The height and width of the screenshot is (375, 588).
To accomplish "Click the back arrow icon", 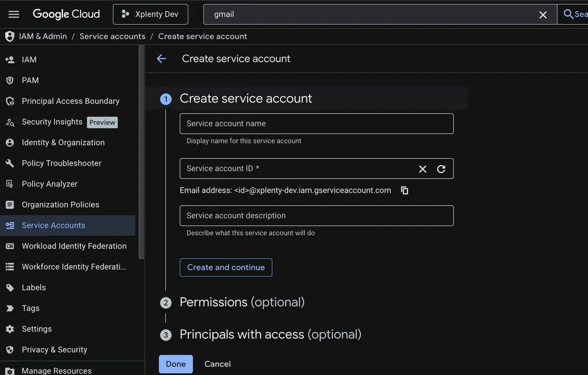I will (161, 59).
